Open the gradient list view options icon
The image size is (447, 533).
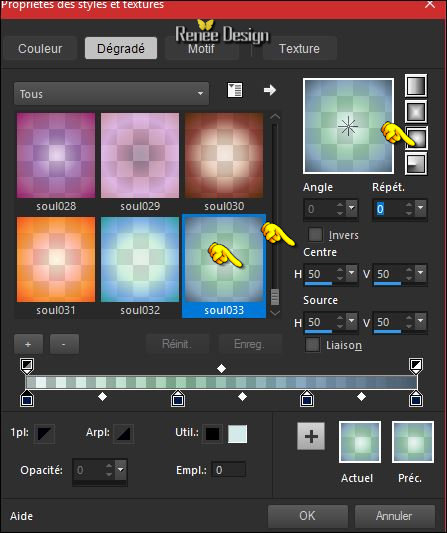click(235, 90)
